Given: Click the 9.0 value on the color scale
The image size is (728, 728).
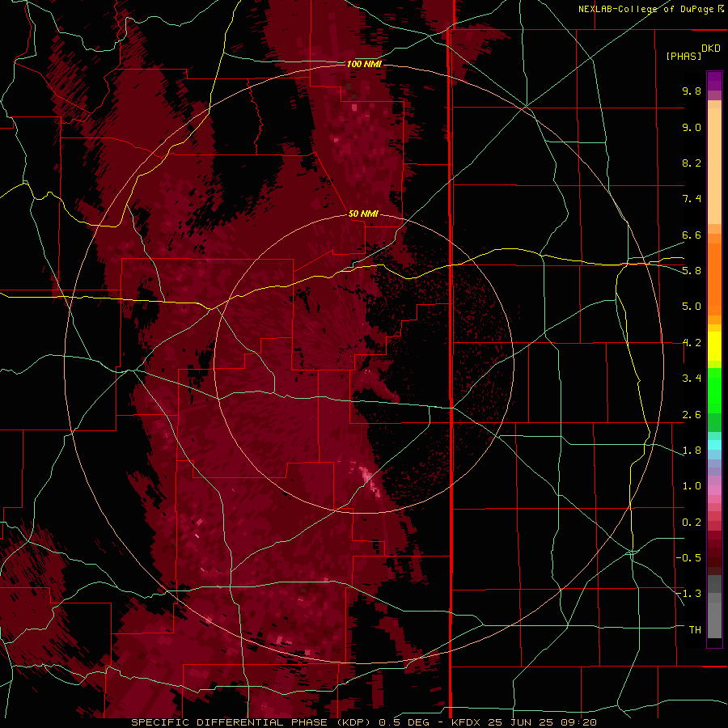Looking at the screenshot, I should [692, 128].
